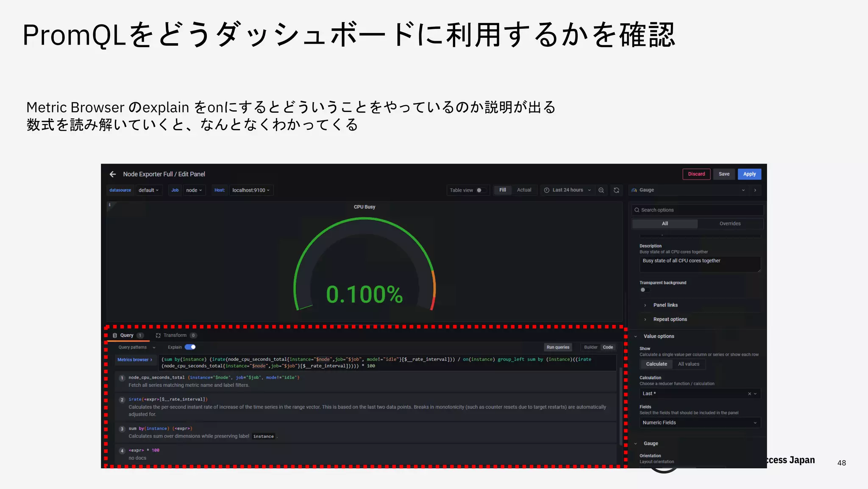Click the Transform tab icon
The image size is (868, 489).
158,335
